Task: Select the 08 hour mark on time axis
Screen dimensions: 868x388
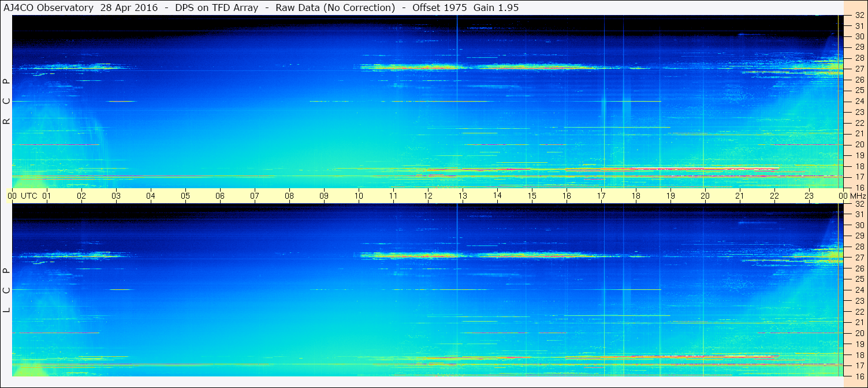Action: click(x=289, y=196)
